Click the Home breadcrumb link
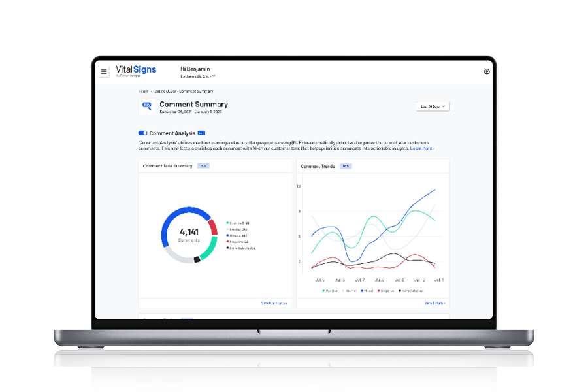588x392 pixels. tap(142, 91)
